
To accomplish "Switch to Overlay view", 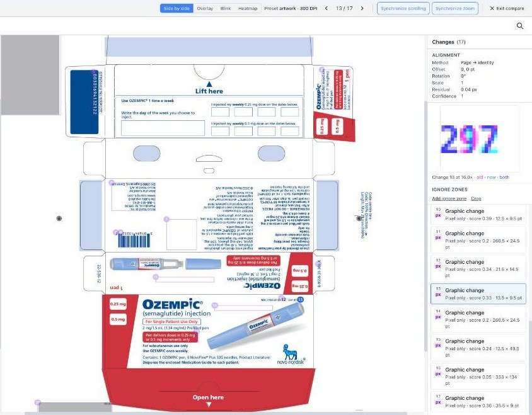I will 205,8.
